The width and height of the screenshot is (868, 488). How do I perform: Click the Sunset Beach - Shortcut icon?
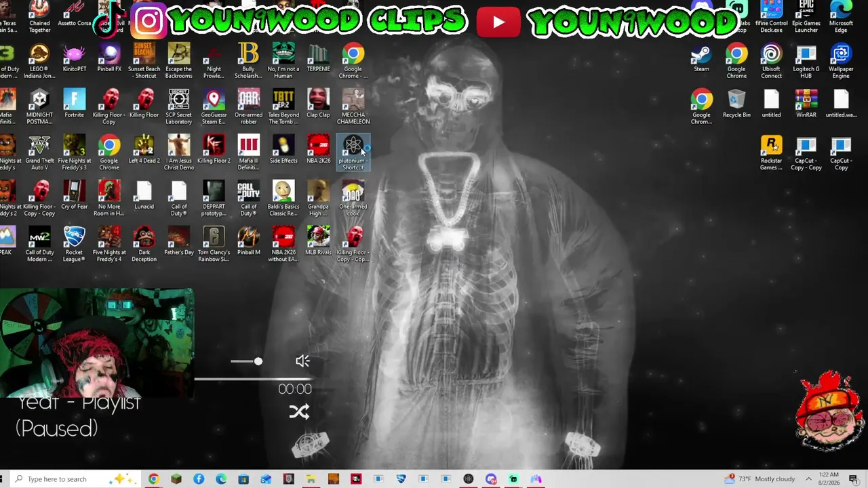(144, 61)
